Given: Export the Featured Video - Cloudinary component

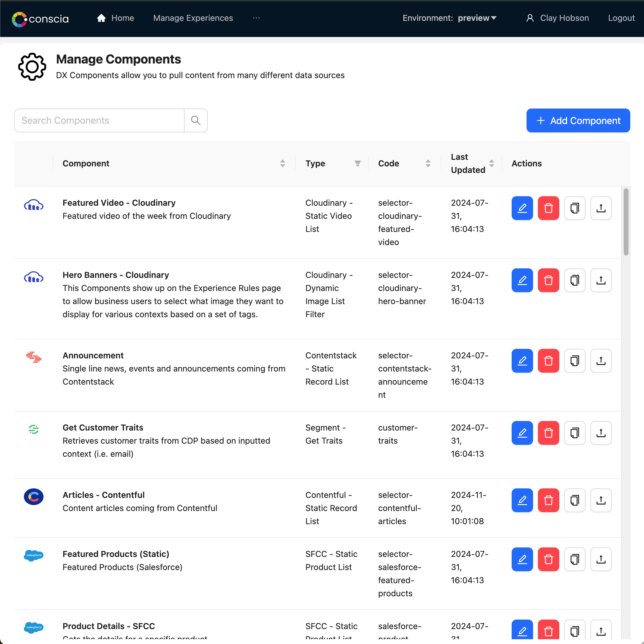Looking at the screenshot, I should pyautogui.click(x=601, y=208).
